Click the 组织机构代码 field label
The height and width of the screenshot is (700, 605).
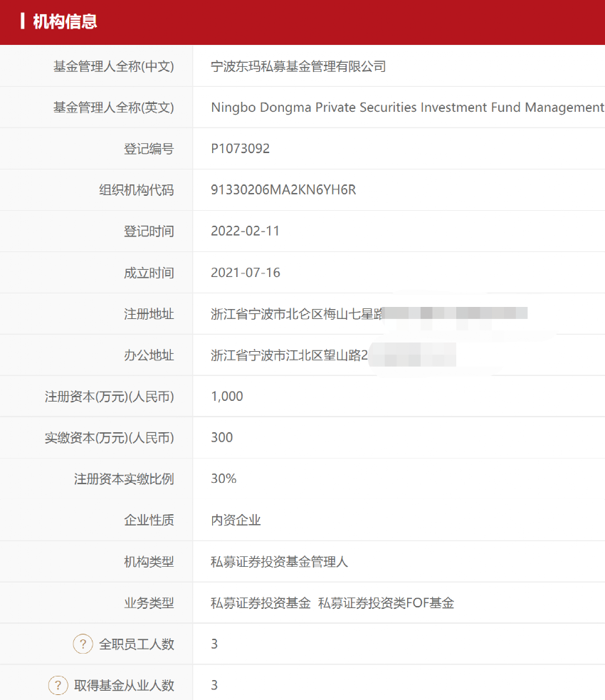click(x=136, y=190)
